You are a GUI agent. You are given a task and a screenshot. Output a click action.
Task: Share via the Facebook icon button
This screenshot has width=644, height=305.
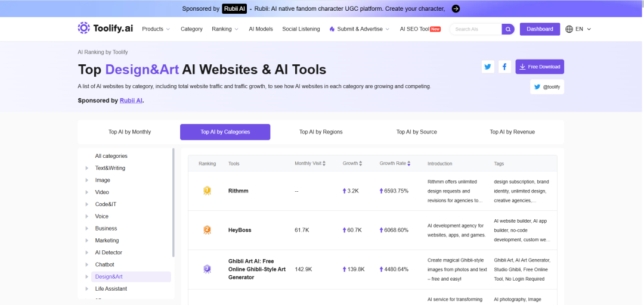point(504,67)
